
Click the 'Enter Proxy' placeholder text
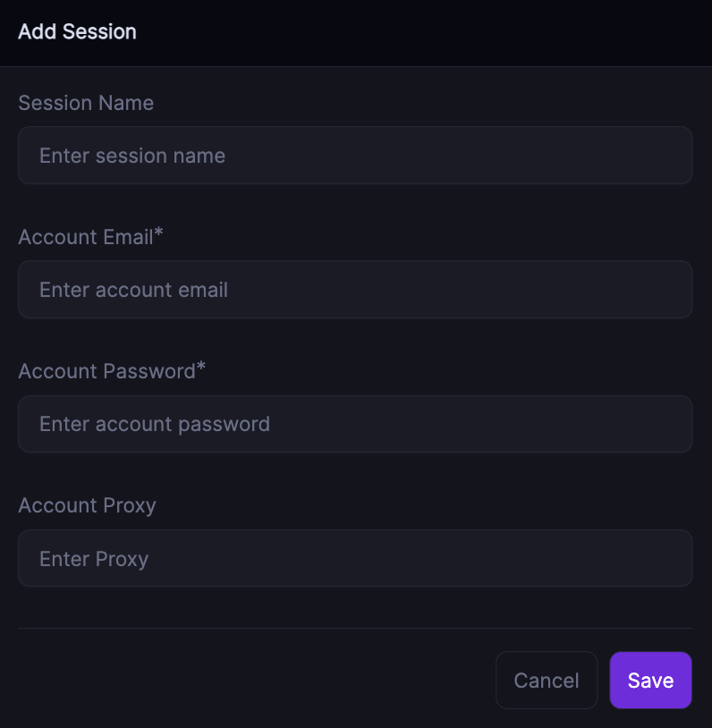tap(94, 559)
